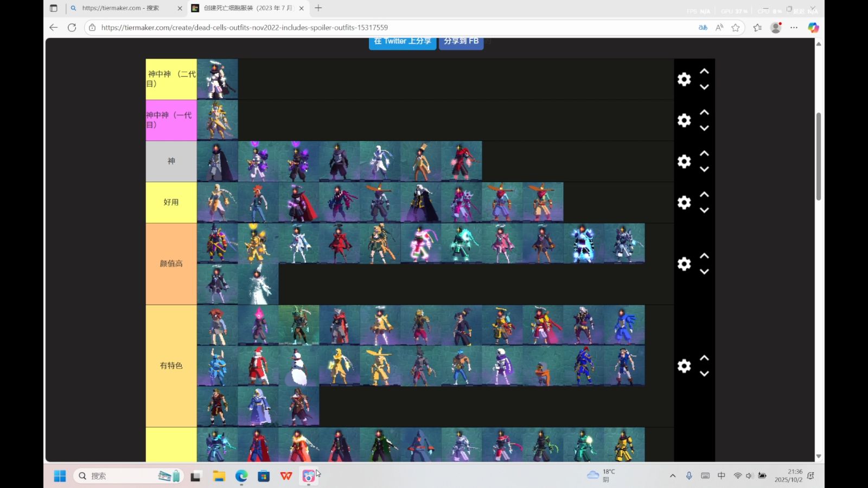
Task: Open the Windows Start menu
Action: coord(60,476)
